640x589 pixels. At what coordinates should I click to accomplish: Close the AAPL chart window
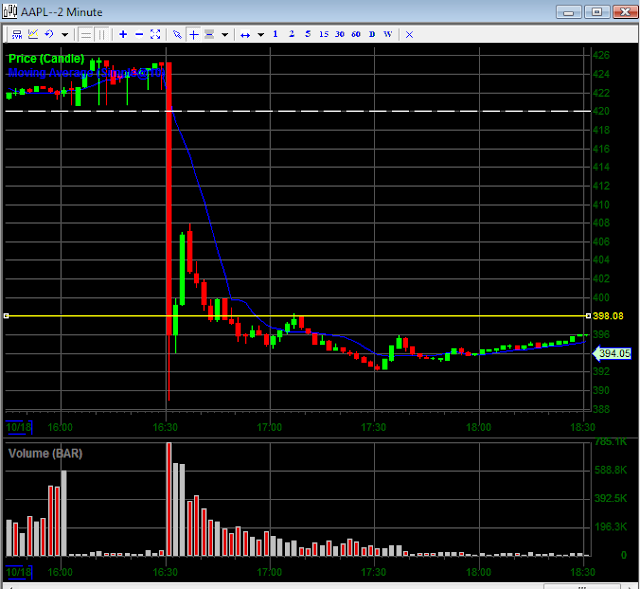[625, 12]
